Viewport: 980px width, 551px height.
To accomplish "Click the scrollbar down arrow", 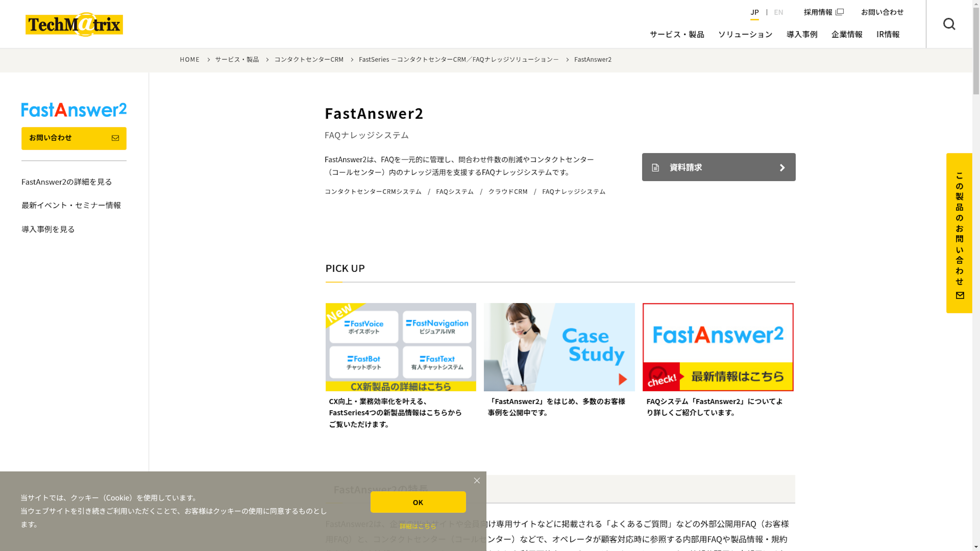I will 976,547.
